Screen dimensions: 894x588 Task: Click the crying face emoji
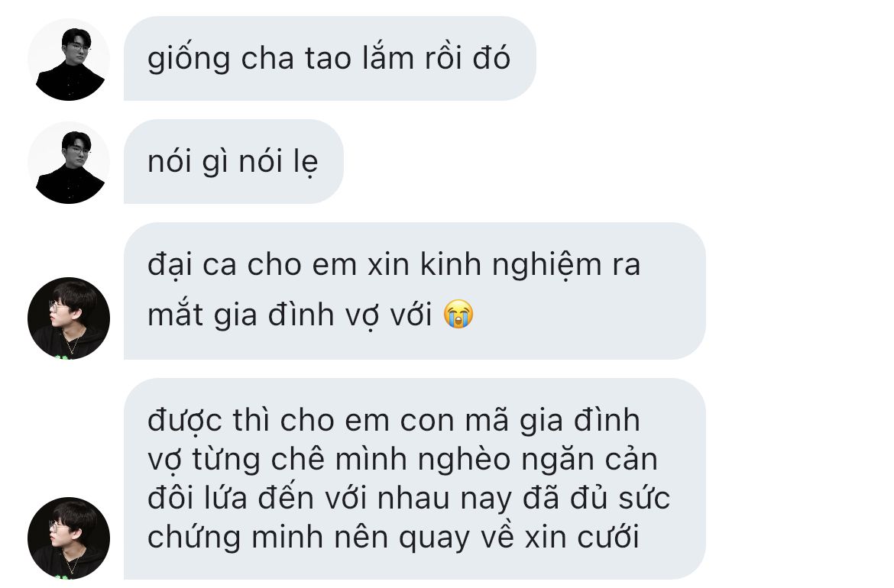(459, 314)
